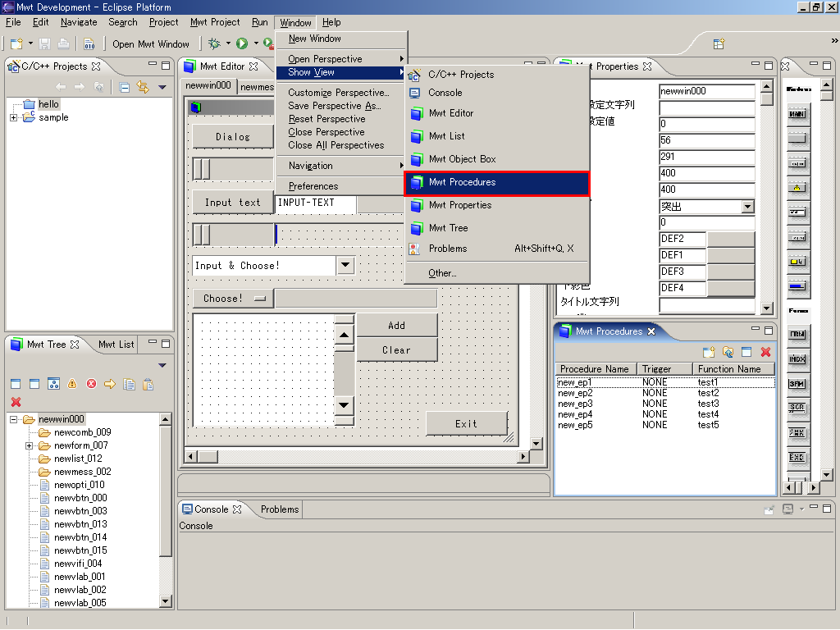Select the SCR object in the palette

(797, 408)
